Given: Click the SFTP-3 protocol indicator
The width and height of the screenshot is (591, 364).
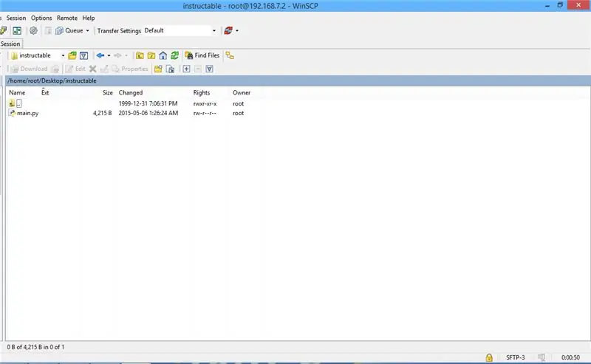Looking at the screenshot, I should 515,357.
